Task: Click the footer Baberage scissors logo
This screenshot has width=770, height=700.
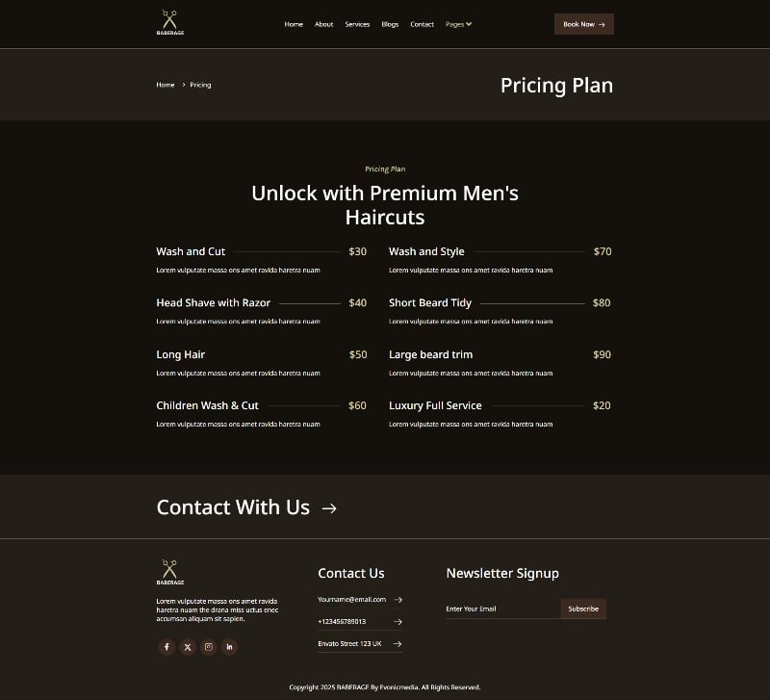Action: tap(170, 572)
